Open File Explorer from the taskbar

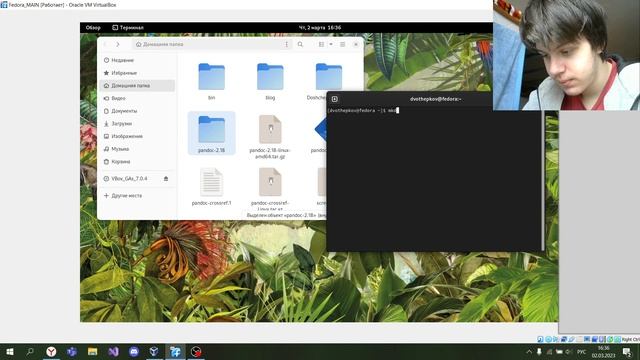pyautogui.click(x=93, y=351)
